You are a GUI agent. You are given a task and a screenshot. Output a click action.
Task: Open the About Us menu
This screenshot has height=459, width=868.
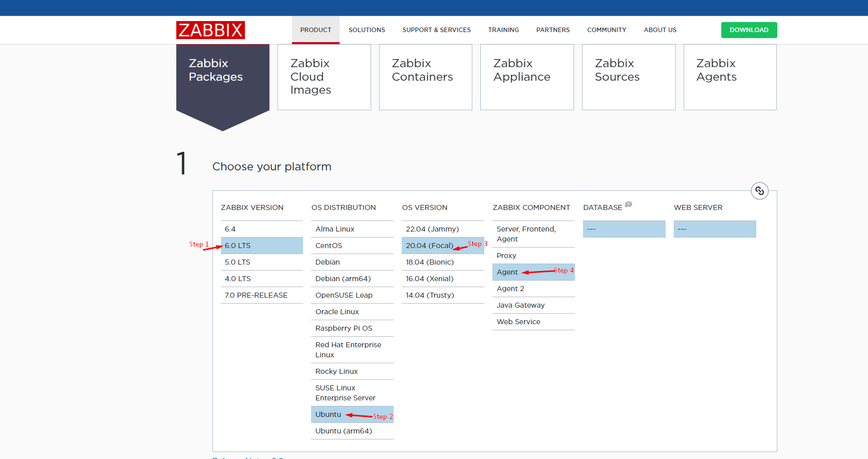click(660, 30)
